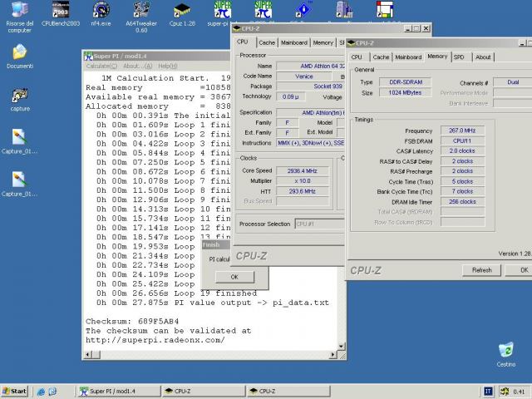Viewport: 532px width, 399px height.
Task: Open Documenti folder on desktop
Action: coord(20,57)
